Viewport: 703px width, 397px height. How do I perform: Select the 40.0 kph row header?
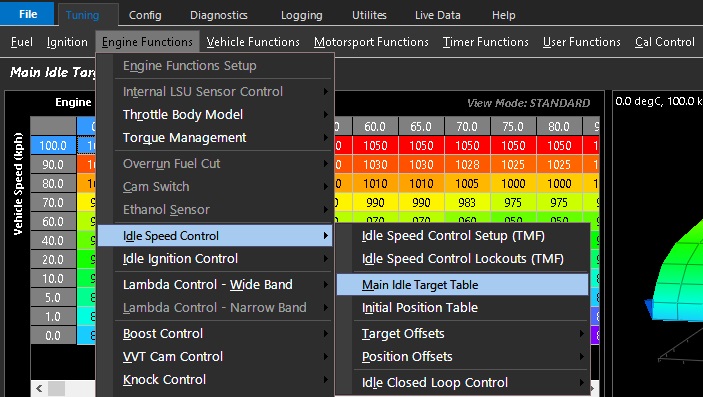53,240
